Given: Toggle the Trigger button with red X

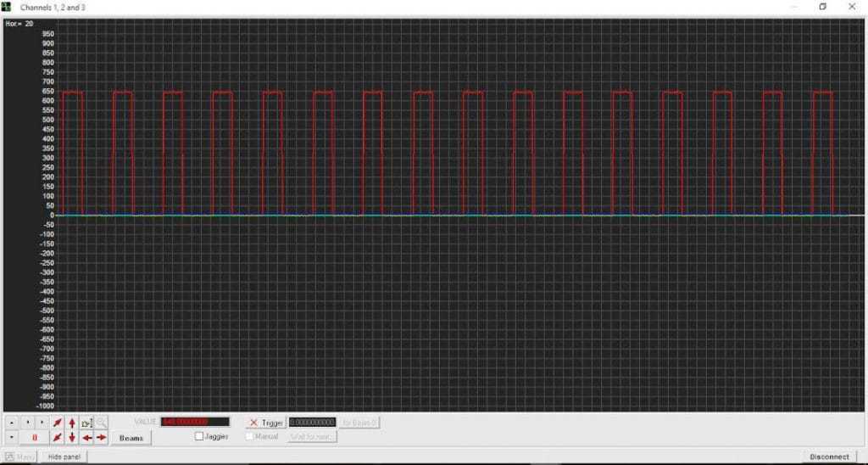Looking at the screenshot, I should 266,423.
